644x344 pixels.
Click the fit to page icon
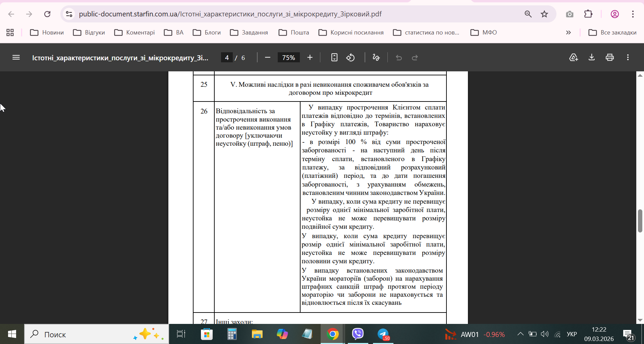point(334,58)
